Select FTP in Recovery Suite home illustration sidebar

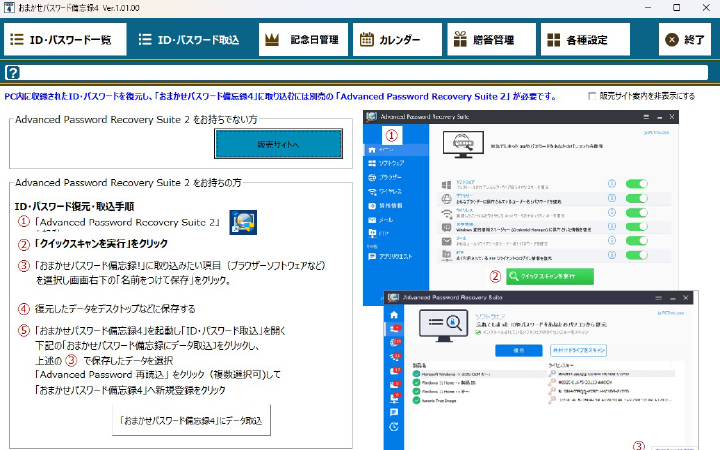point(396,234)
